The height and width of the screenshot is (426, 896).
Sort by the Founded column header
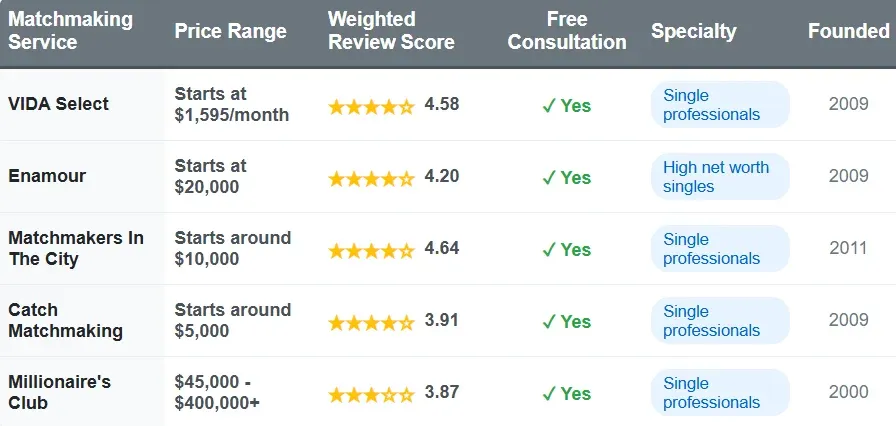point(848,31)
